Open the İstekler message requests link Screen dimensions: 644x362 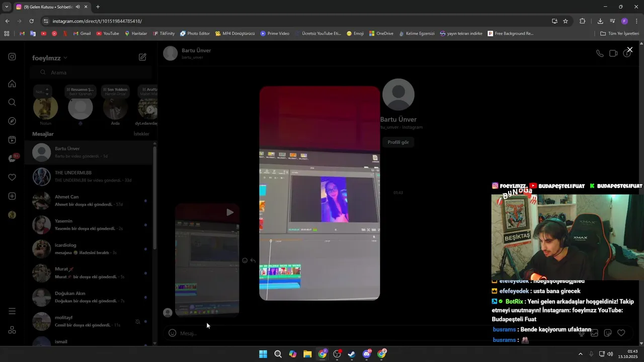click(141, 134)
